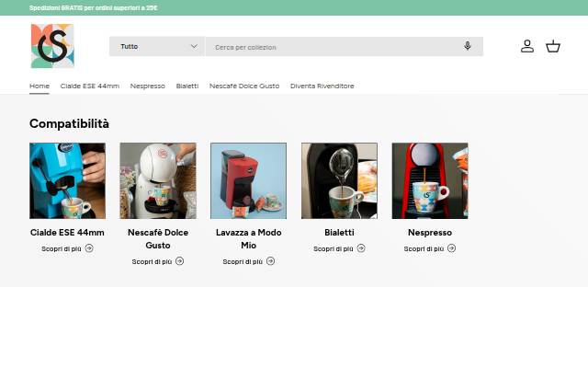Screen dimensions: 588x368
Task: Click the microphone voice search icon
Action: tap(468, 46)
